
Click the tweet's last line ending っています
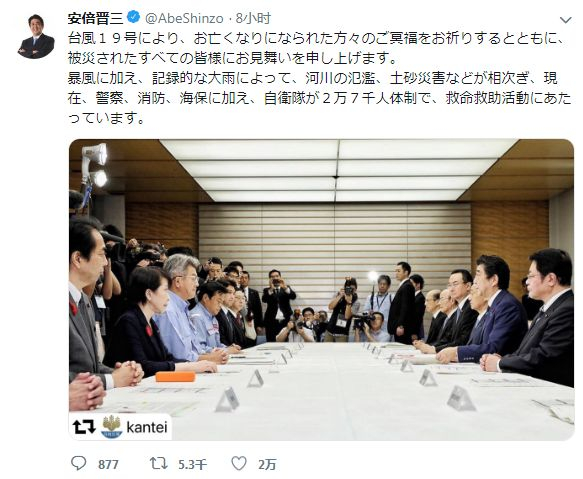click(x=106, y=119)
